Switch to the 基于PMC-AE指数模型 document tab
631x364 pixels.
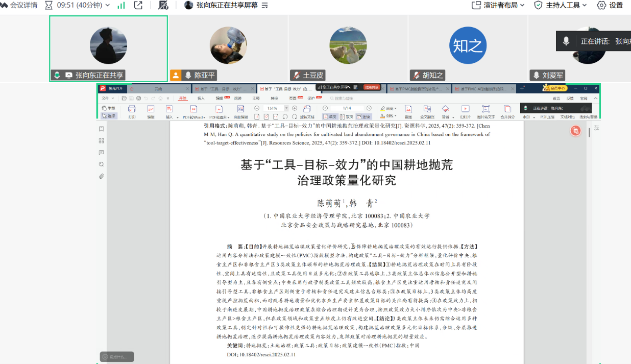point(484,89)
